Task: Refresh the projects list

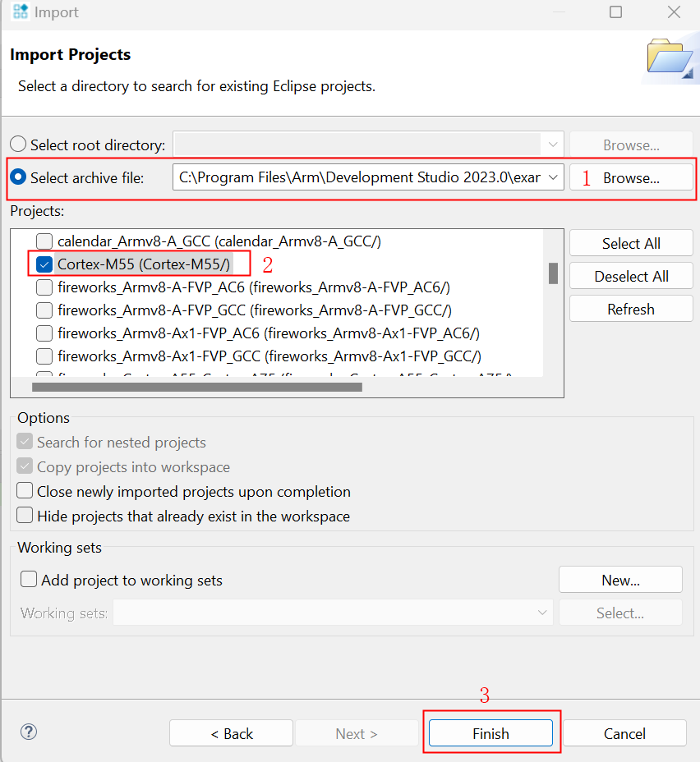Action: point(631,310)
